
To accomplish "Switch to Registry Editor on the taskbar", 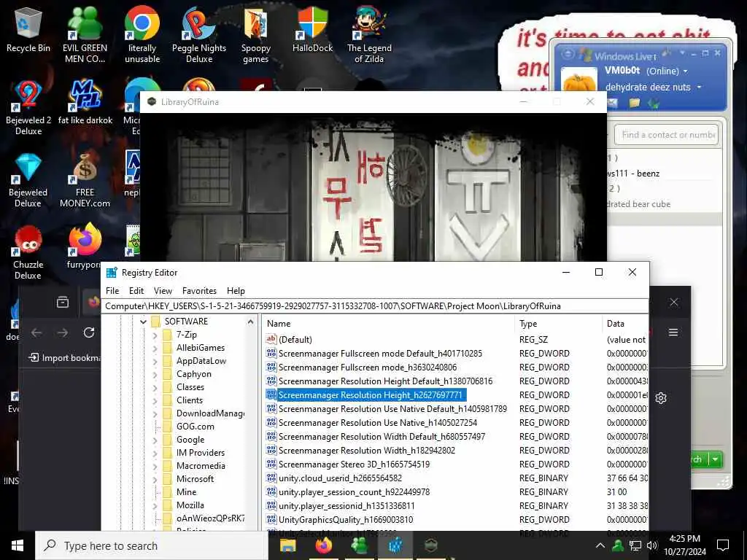I will (x=395, y=545).
